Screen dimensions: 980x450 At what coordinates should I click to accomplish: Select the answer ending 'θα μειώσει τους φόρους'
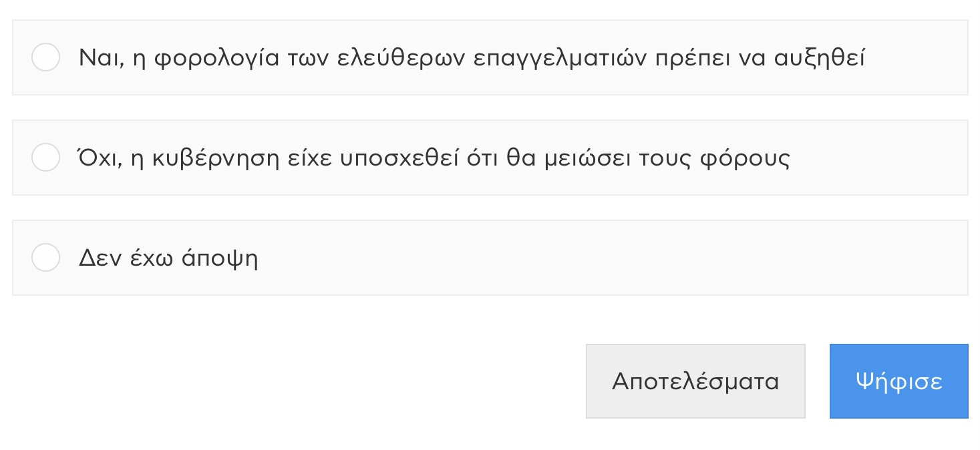[x=490, y=158]
